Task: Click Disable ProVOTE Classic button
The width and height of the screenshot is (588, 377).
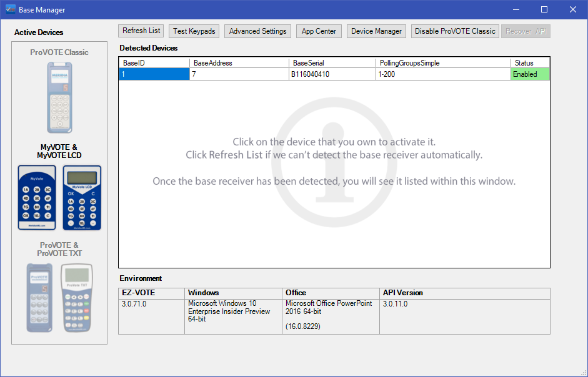Action: 455,31
